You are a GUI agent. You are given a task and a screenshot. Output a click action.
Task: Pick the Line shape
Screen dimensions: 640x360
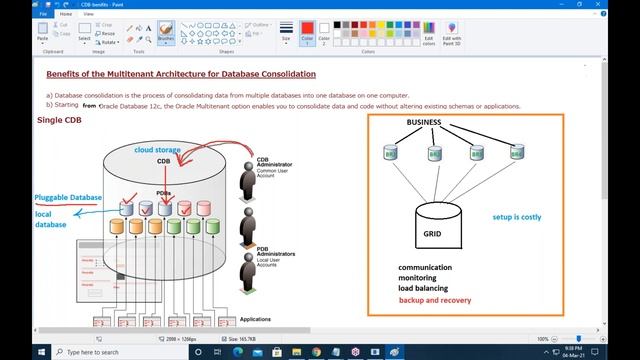pos(184,25)
